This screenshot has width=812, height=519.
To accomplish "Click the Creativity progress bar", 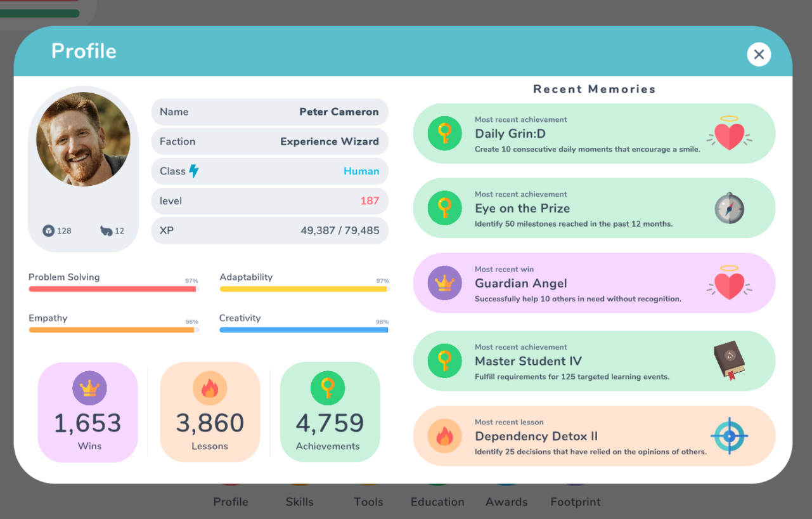I will point(303,329).
